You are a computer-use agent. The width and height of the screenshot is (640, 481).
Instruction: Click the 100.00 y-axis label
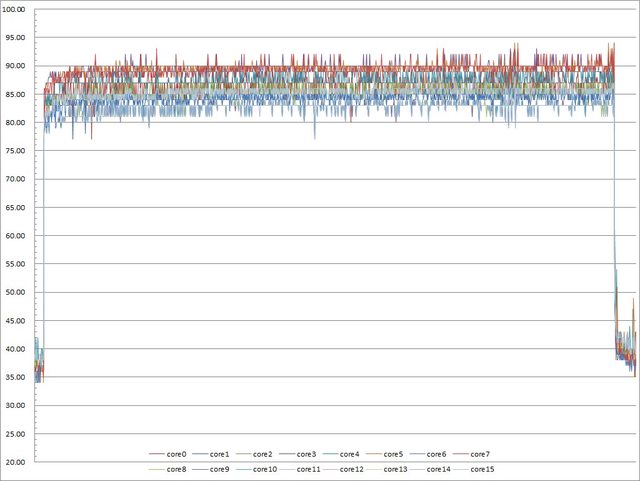[17, 9]
